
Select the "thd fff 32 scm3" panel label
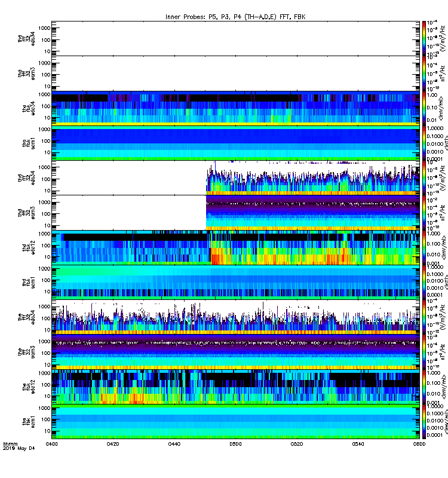[26, 213]
